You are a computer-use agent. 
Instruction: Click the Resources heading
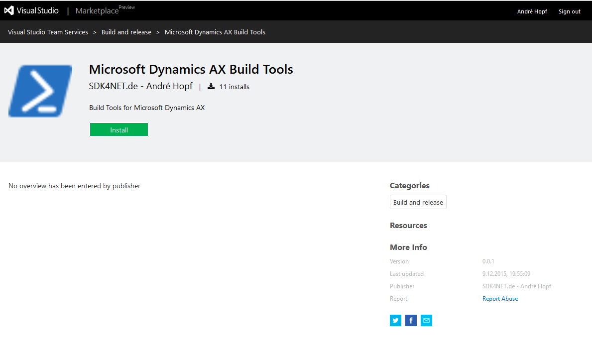click(408, 226)
